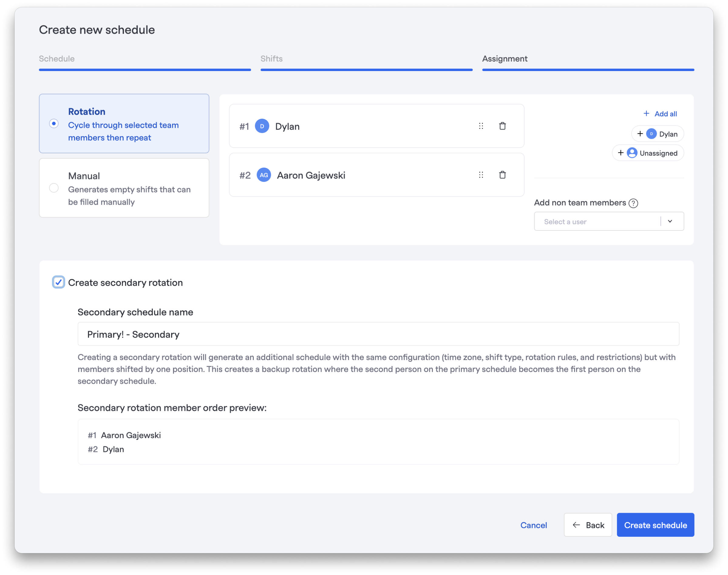This screenshot has height=575, width=728.
Task: Click the dropdown chevron arrow for user select
Action: tap(670, 221)
